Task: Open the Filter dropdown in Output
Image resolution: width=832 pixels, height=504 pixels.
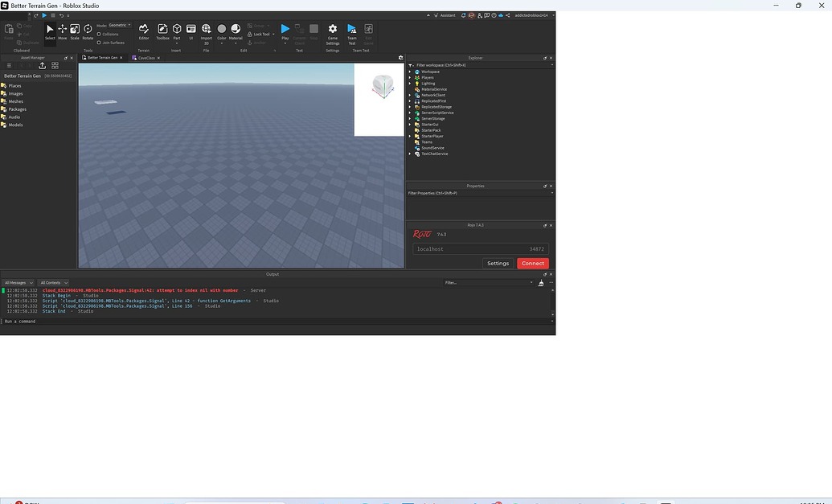Action: tap(531, 283)
